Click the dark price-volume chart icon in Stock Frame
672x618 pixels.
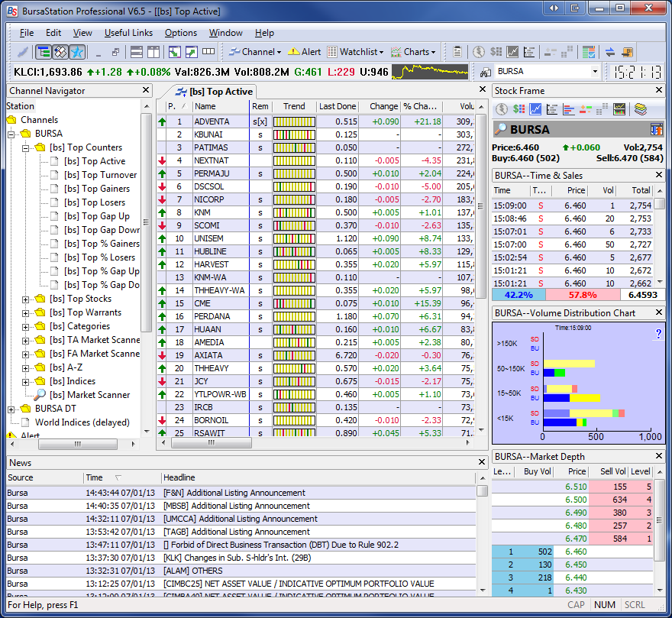pyautogui.click(x=619, y=109)
